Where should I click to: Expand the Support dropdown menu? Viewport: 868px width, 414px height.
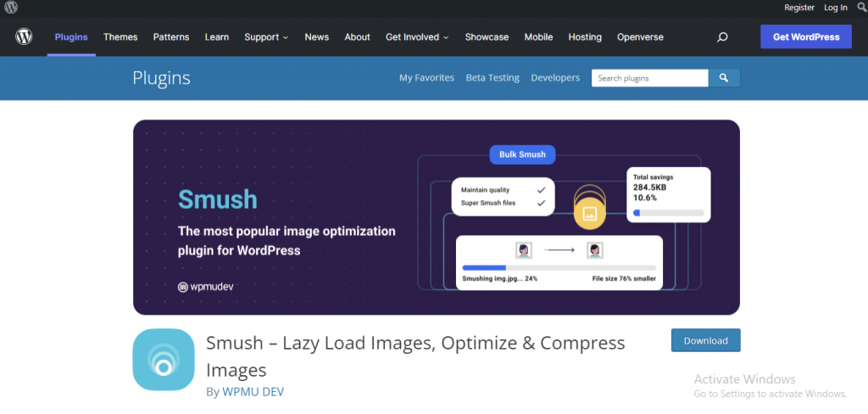[266, 37]
